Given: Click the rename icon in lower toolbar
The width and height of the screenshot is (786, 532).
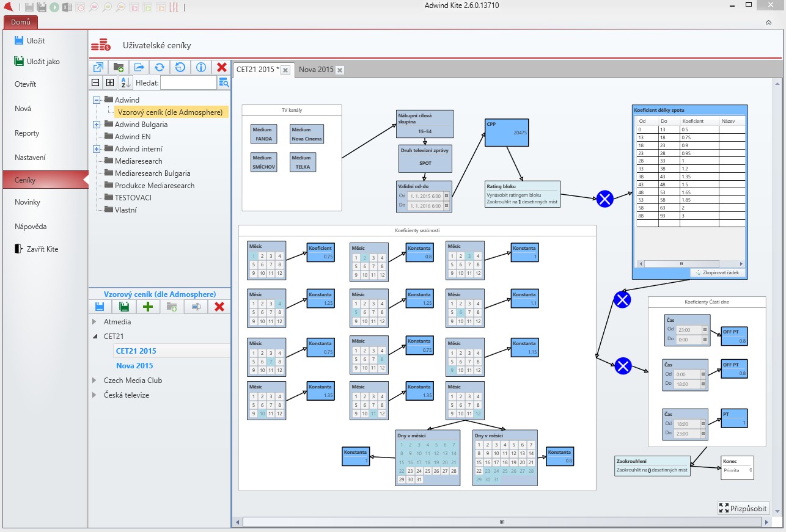Looking at the screenshot, I should click(x=196, y=307).
